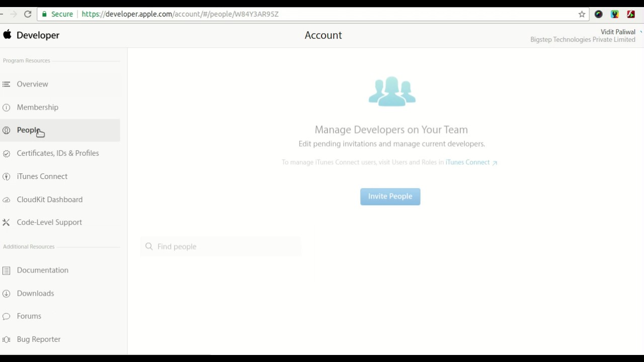Image resolution: width=644 pixels, height=362 pixels.
Task: Click the team people illustration icon
Action: [392, 91]
